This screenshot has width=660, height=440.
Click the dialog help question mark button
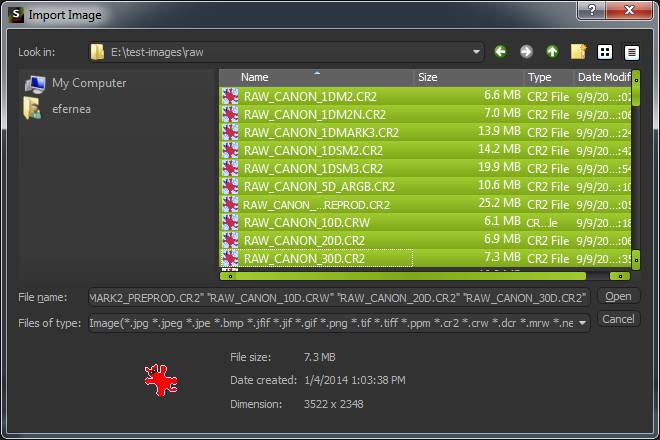tap(591, 10)
